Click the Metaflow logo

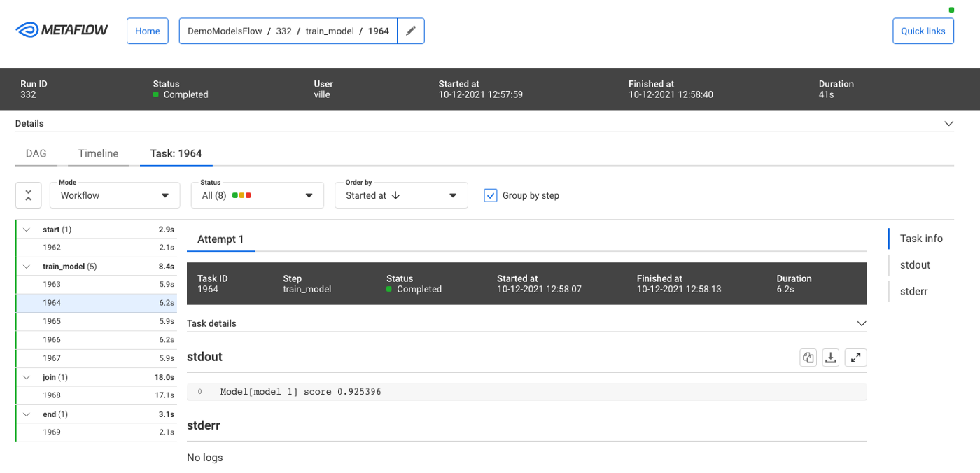click(62, 31)
